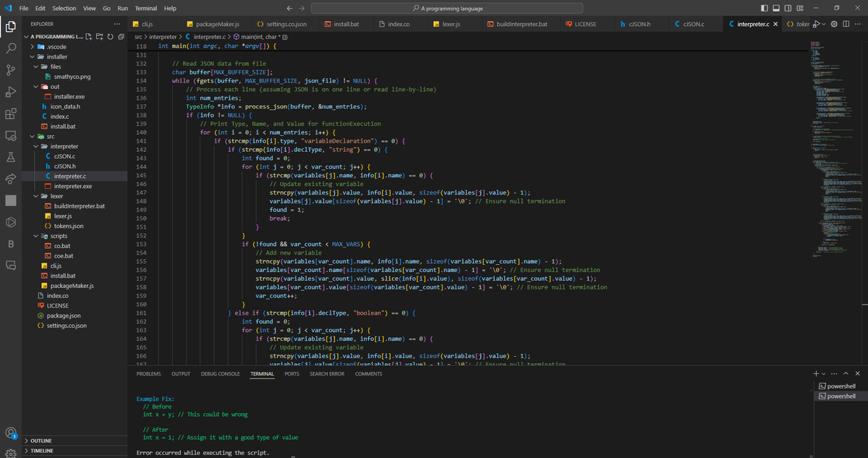
Task: Open the Manage gear at bottom left
Action: (11, 454)
